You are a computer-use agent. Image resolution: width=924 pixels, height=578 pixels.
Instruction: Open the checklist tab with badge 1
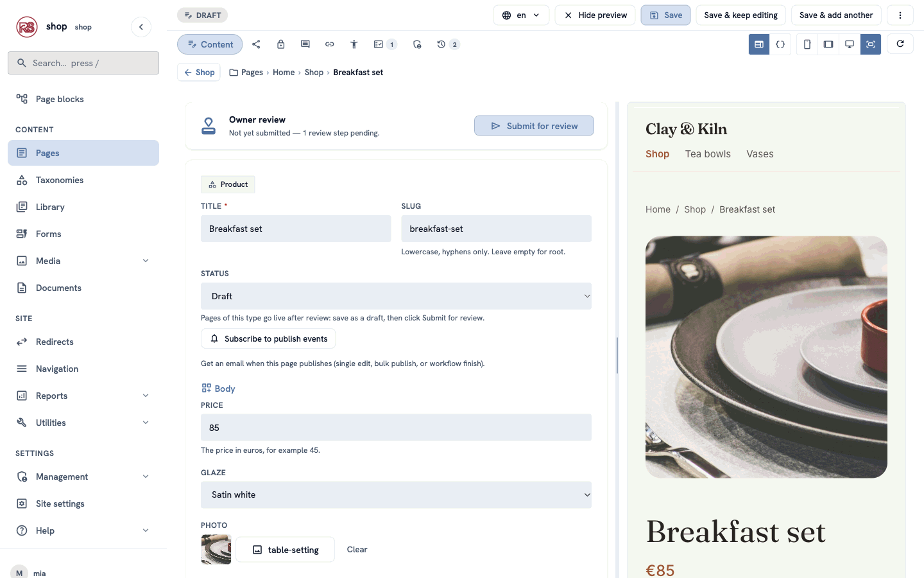tap(385, 44)
